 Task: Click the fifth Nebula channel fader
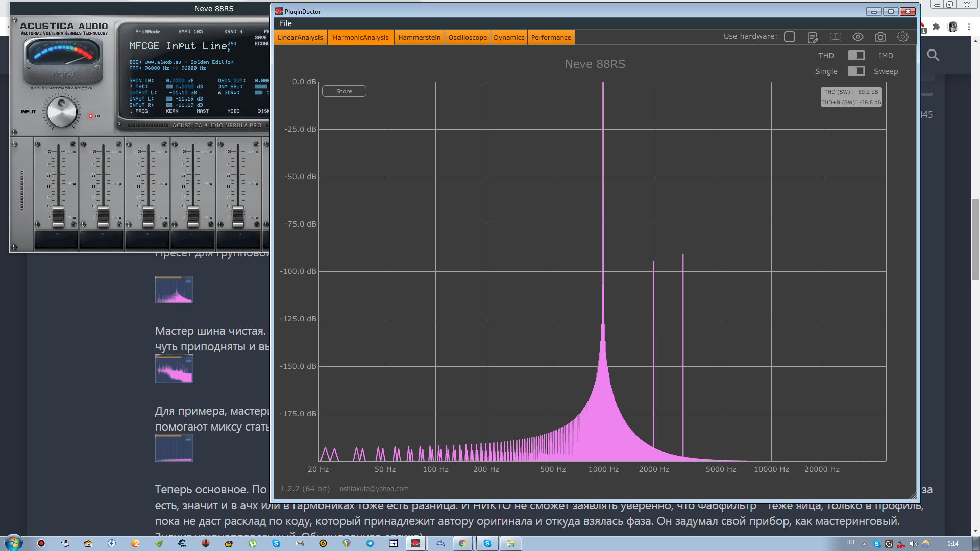tap(238, 217)
